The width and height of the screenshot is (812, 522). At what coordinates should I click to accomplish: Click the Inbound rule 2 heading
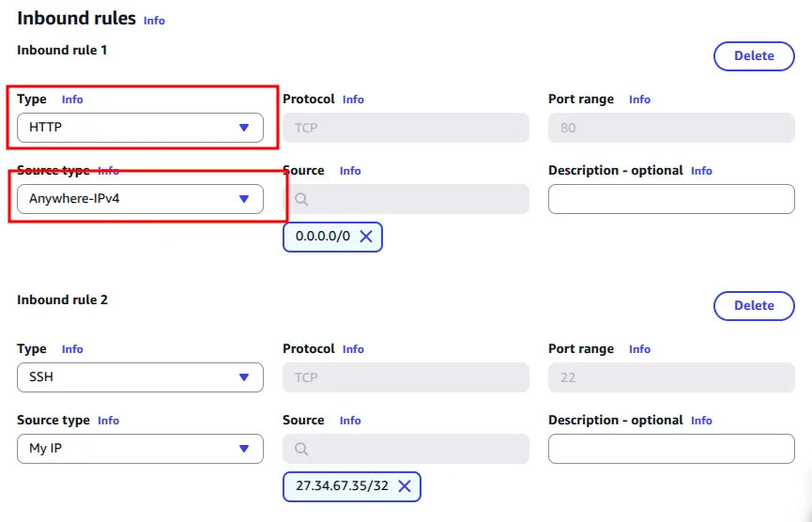62,299
